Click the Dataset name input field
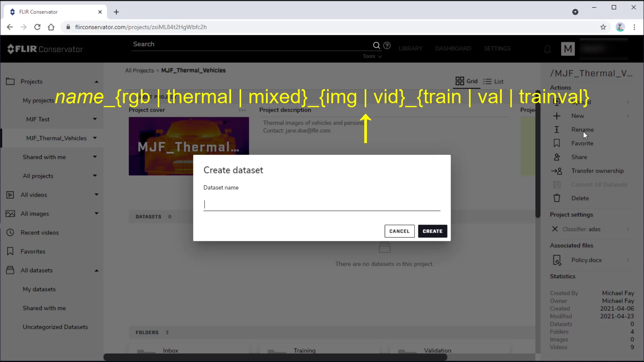Screen dimensions: 644x362 pyautogui.click(x=322, y=204)
